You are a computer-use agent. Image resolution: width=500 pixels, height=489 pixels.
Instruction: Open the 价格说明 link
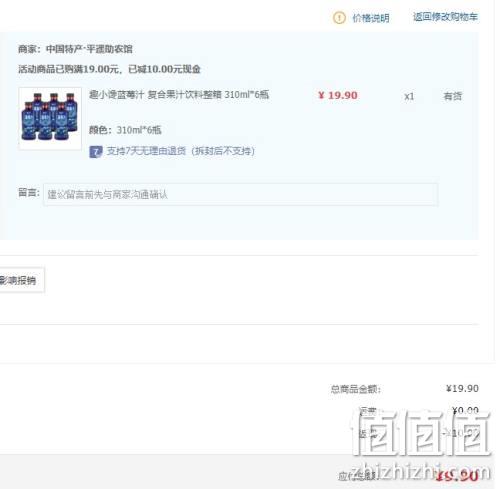[371, 18]
